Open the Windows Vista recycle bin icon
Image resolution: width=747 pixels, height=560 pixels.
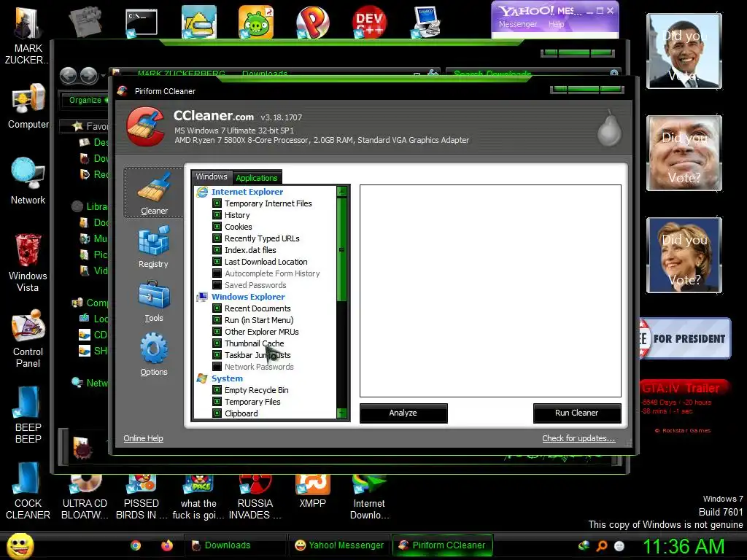tap(28, 262)
